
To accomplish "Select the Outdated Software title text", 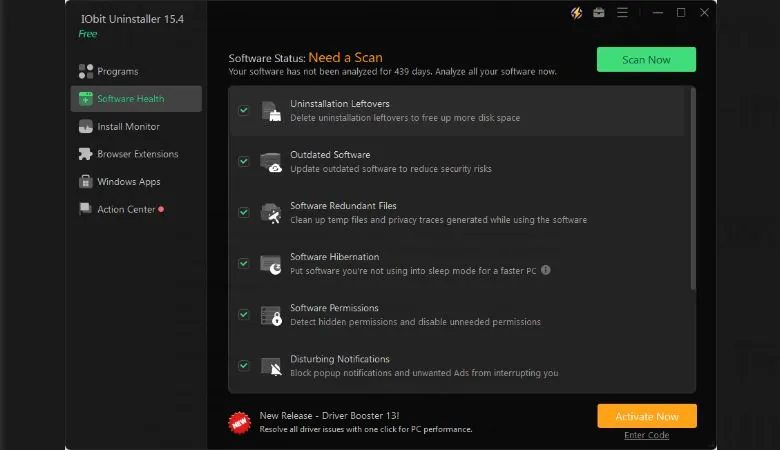I will pos(330,155).
